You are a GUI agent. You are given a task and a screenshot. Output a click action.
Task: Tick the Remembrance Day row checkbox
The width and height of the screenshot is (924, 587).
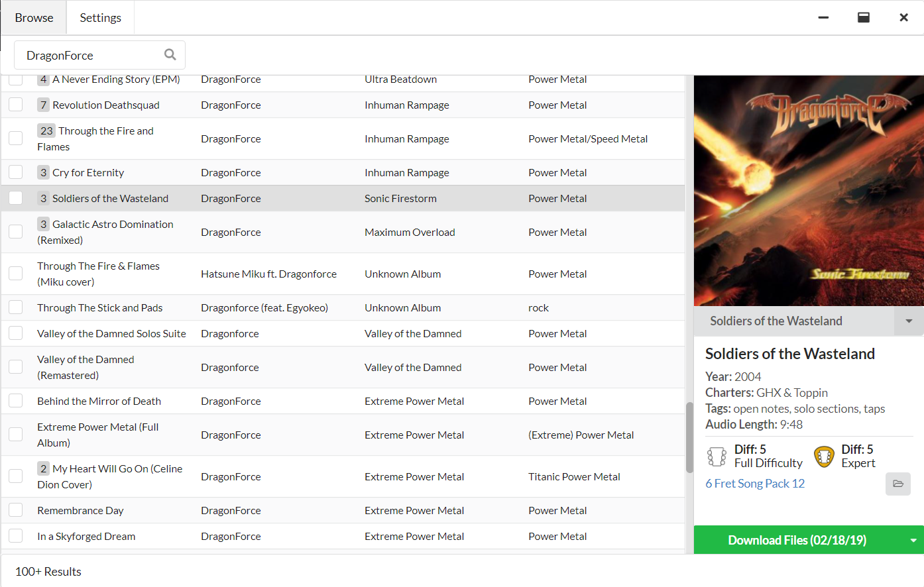tap(16, 510)
